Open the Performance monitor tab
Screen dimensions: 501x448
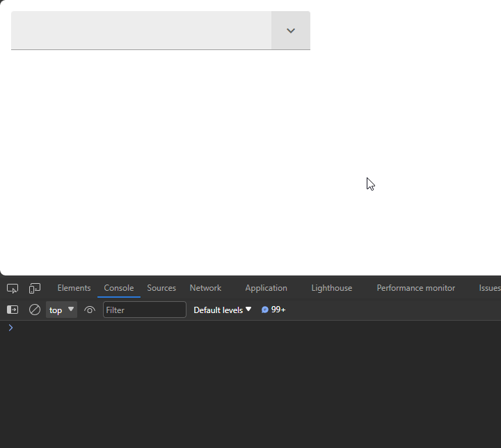(415, 288)
